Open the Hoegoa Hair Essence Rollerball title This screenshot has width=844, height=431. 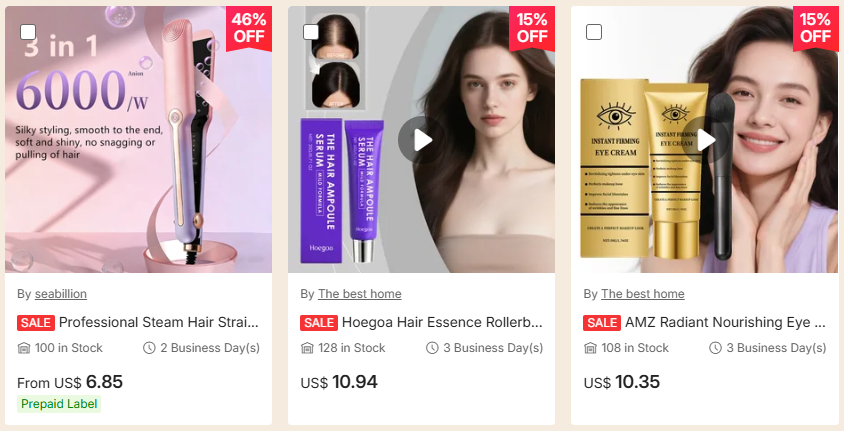(x=442, y=322)
